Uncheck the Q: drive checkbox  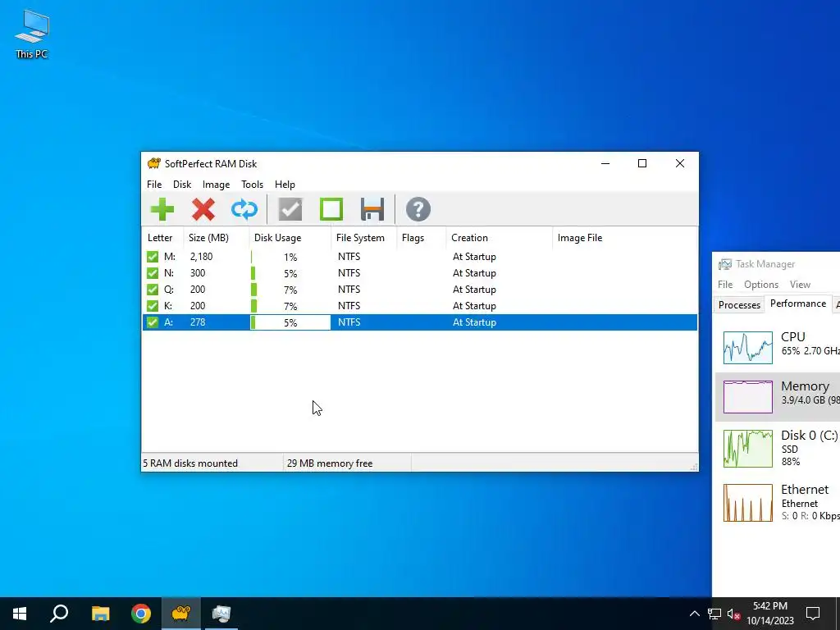153,290
